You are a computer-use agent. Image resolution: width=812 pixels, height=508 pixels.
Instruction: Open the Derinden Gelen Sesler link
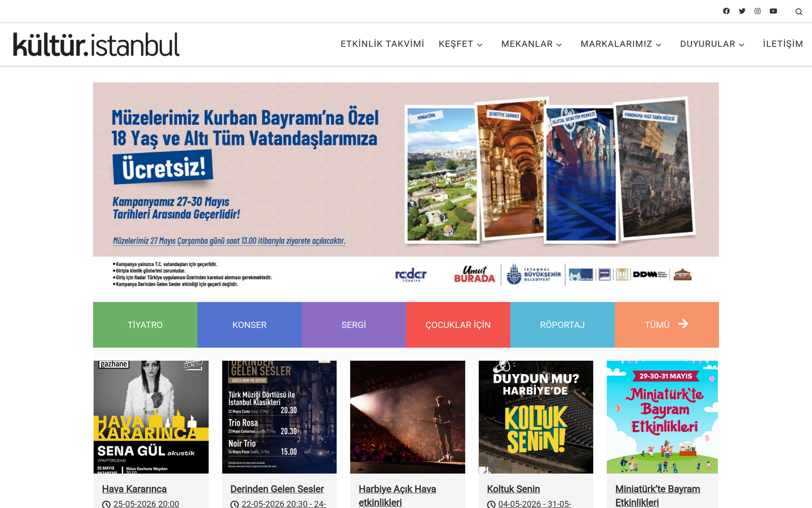pos(277,489)
